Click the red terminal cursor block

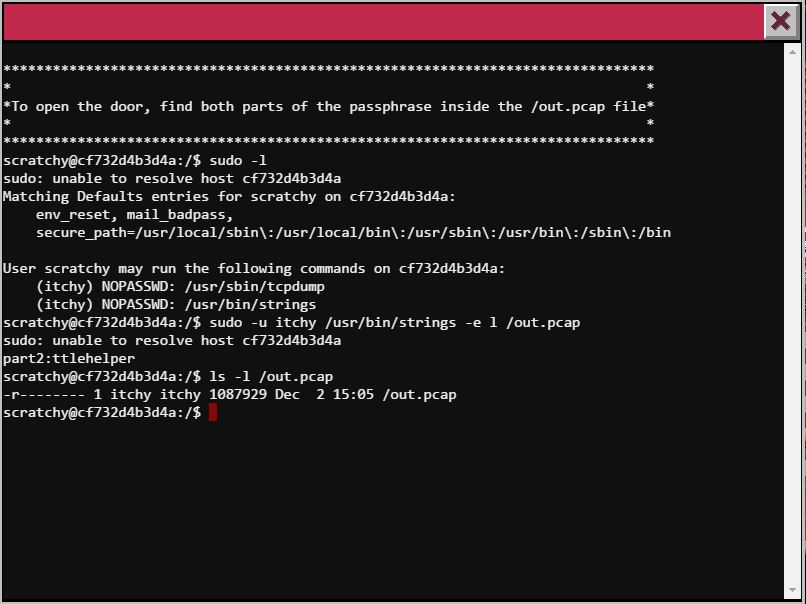pyautogui.click(x=213, y=412)
